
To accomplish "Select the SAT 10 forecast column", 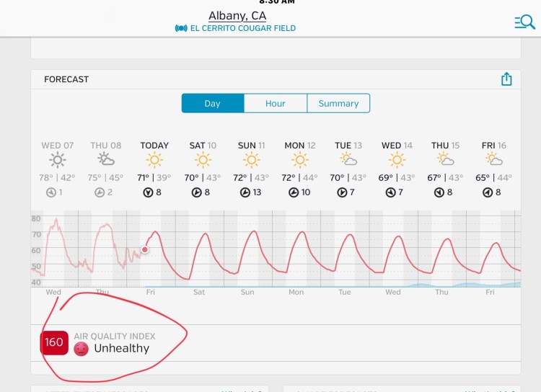I will click(x=203, y=169).
